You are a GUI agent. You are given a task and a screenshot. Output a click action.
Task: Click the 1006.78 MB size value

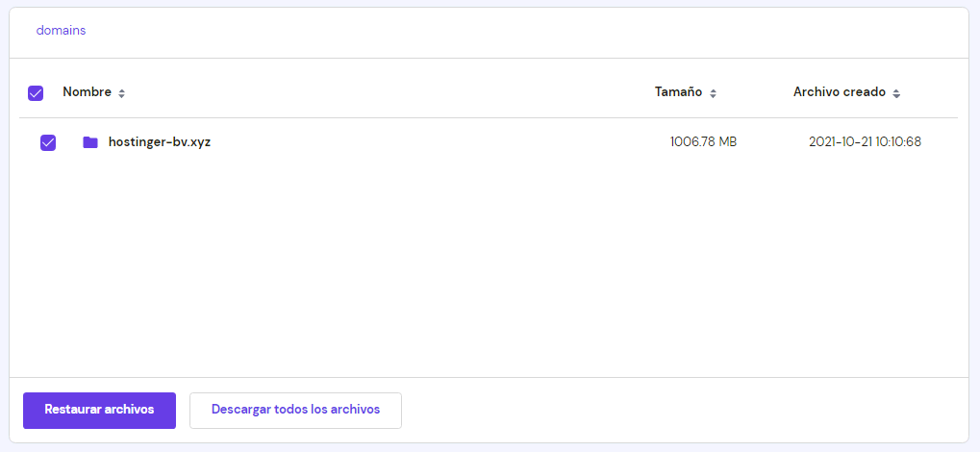(703, 142)
